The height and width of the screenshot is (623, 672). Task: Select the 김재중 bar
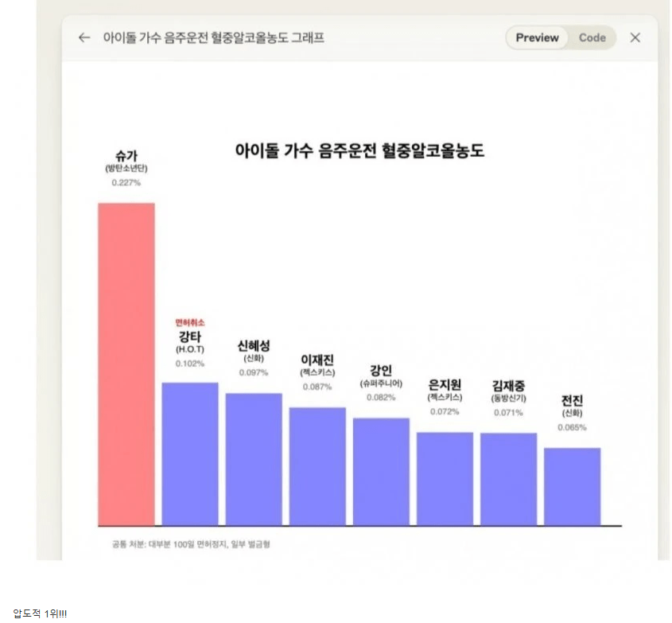pyautogui.click(x=508, y=479)
